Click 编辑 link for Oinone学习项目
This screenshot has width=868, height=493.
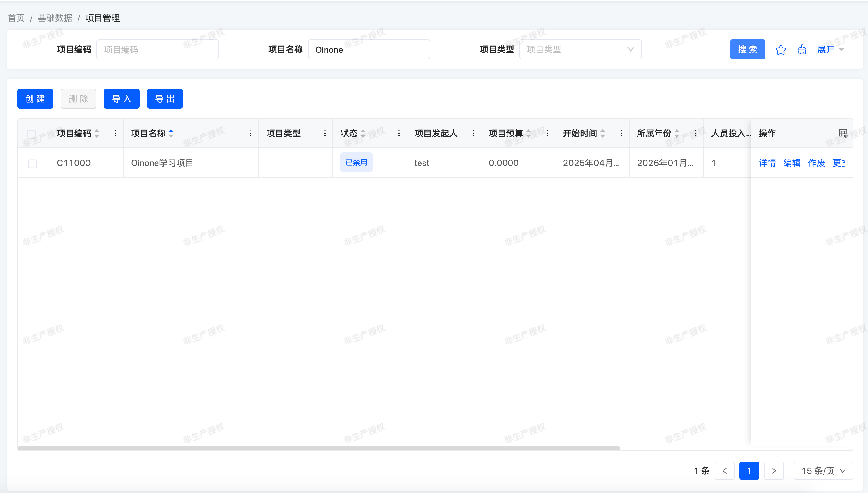[792, 163]
